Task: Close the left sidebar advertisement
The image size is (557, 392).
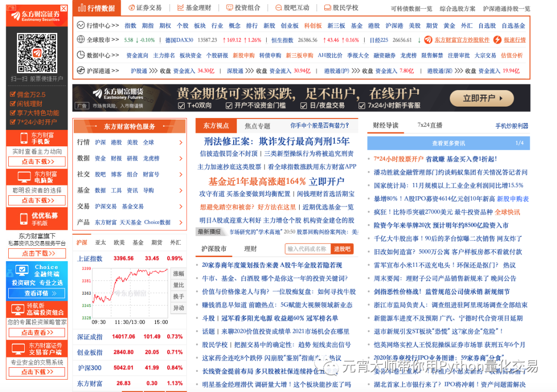Action: [63, 8]
